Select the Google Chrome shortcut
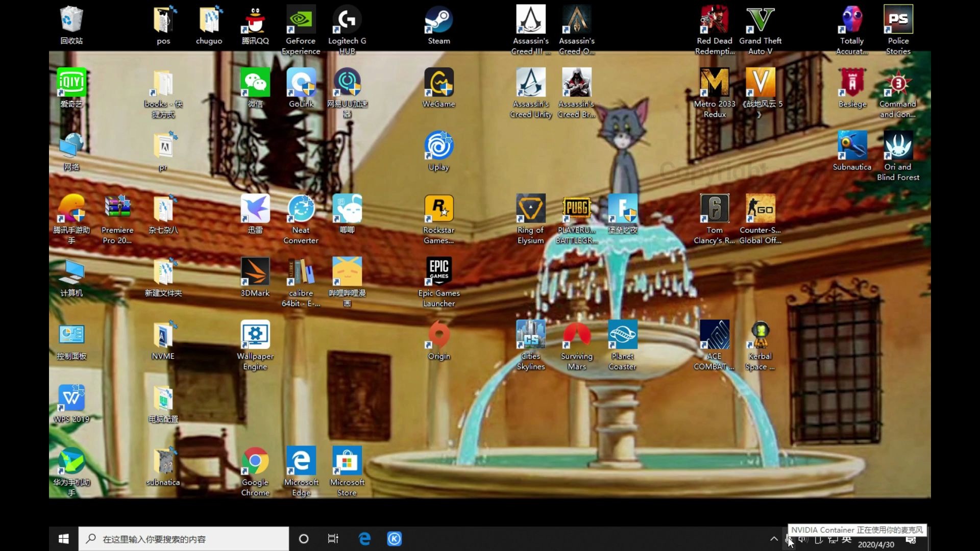 255,471
